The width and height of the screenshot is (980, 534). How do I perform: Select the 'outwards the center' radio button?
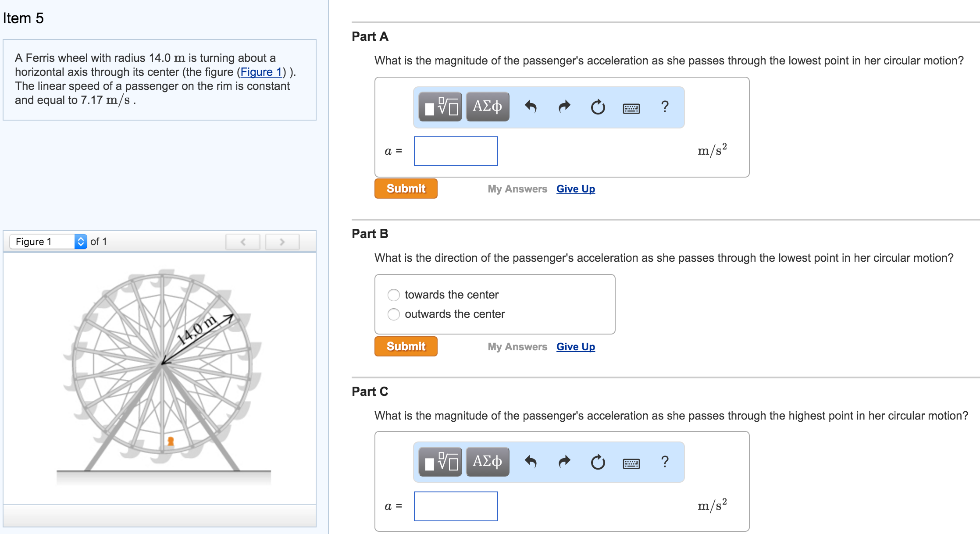point(394,314)
